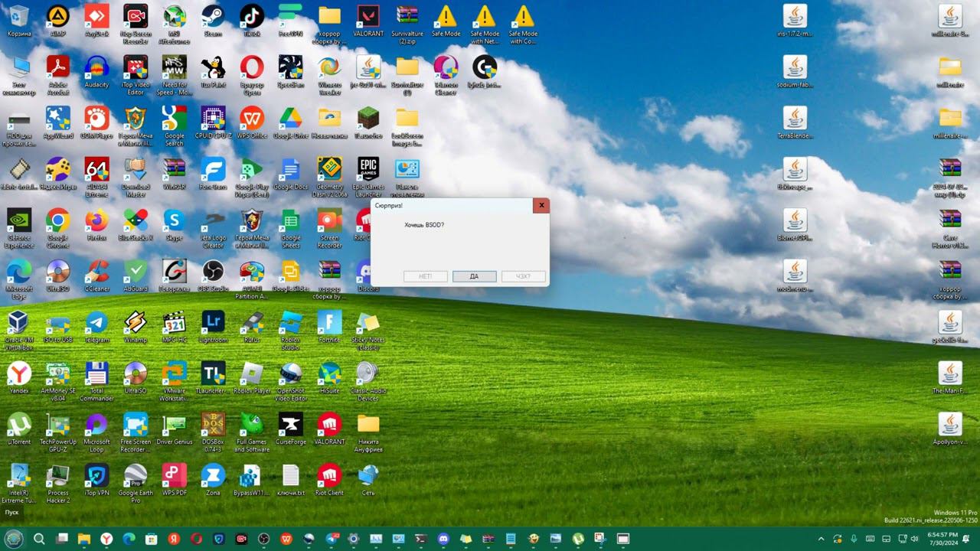Image resolution: width=980 pixels, height=551 pixels.
Task: Select the CPUID CPU-Z desktop icon
Action: point(213,122)
